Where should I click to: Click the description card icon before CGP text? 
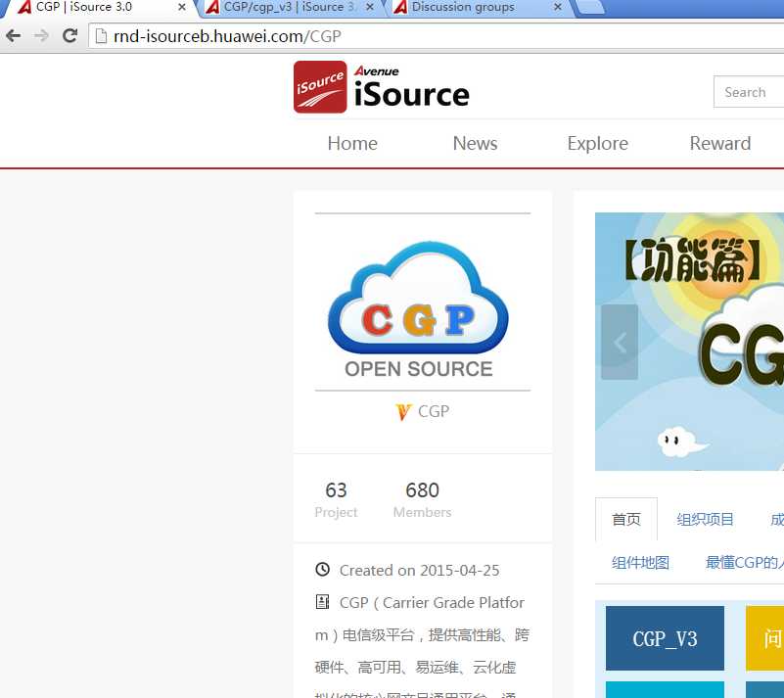322,602
